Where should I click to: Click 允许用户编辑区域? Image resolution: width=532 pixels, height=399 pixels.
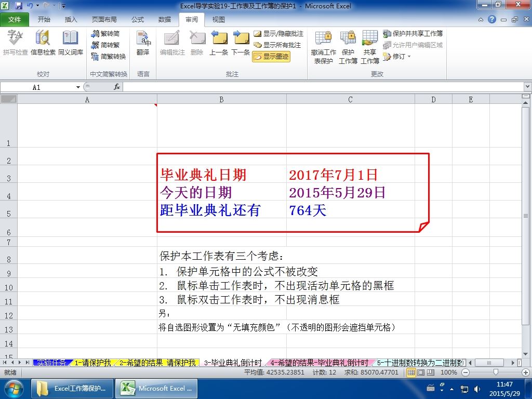tap(413, 45)
